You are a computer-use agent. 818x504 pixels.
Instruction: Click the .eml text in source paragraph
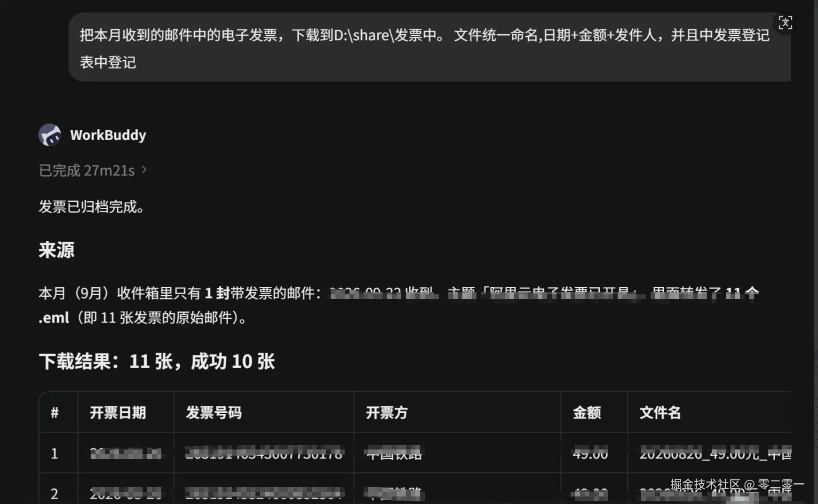pos(54,318)
